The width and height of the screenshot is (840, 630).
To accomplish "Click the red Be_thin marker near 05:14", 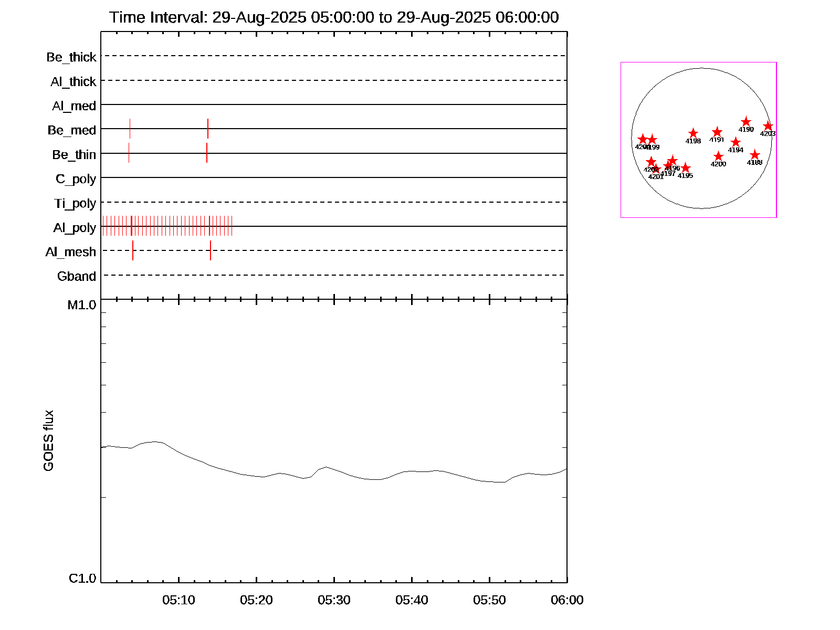I will [207, 153].
